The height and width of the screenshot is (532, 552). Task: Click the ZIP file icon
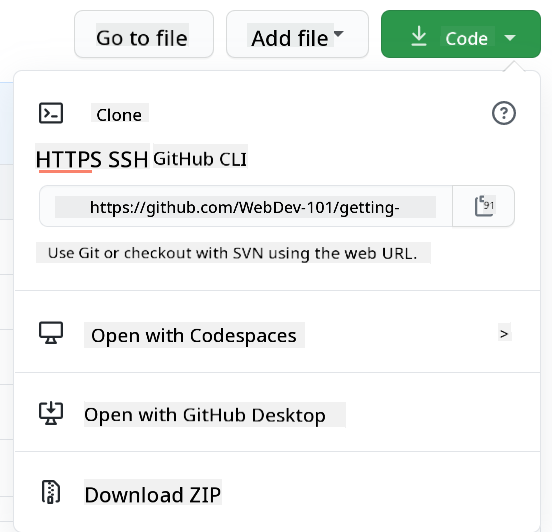(51, 492)
